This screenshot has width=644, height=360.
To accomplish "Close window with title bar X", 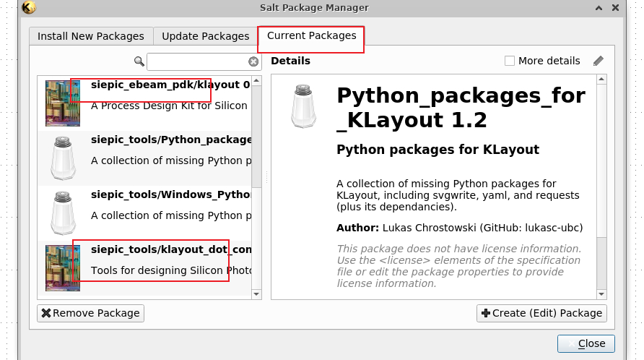I will pyautogui.click(x=615, y=7).
